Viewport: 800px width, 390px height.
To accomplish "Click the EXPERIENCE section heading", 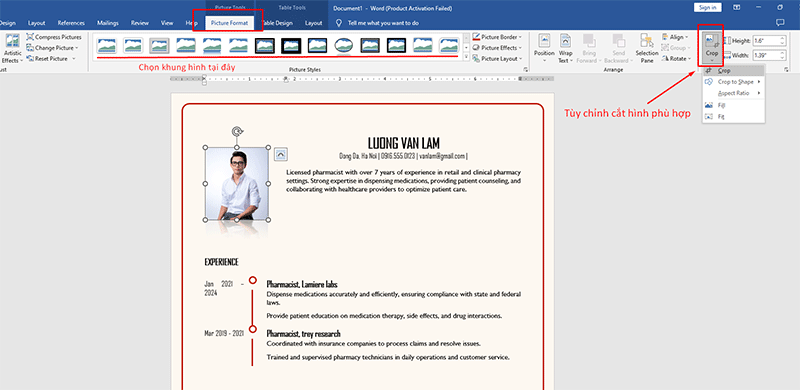I will (x=221, y=262).
